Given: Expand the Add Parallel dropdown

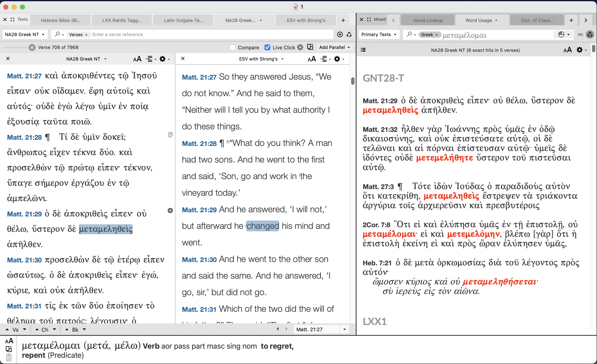Looking at the screenshot, I should pos(334,47).
